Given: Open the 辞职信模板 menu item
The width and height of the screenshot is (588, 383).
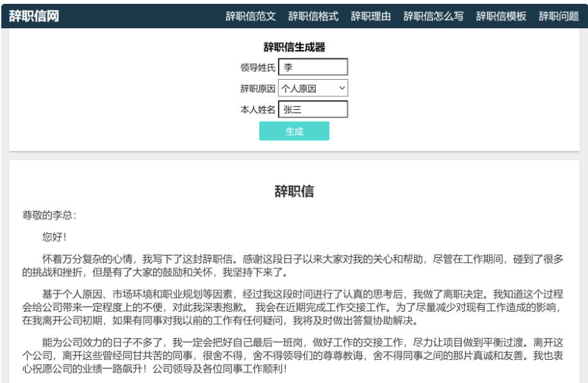Looking at the screenshot, I should (x=498, y=16).
